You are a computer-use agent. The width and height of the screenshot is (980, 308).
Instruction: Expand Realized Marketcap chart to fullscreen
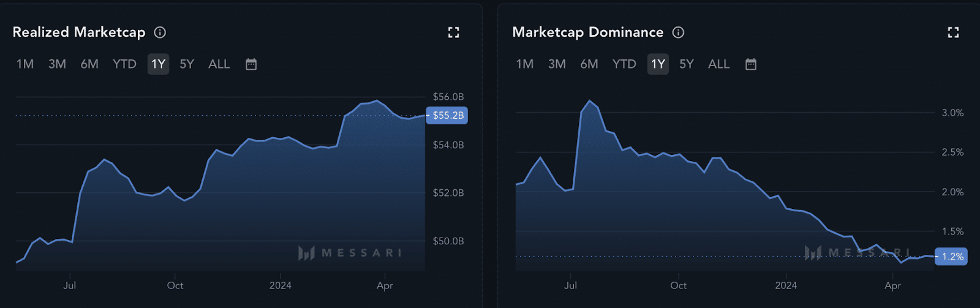pyautogui.click(x=453, y=32)
